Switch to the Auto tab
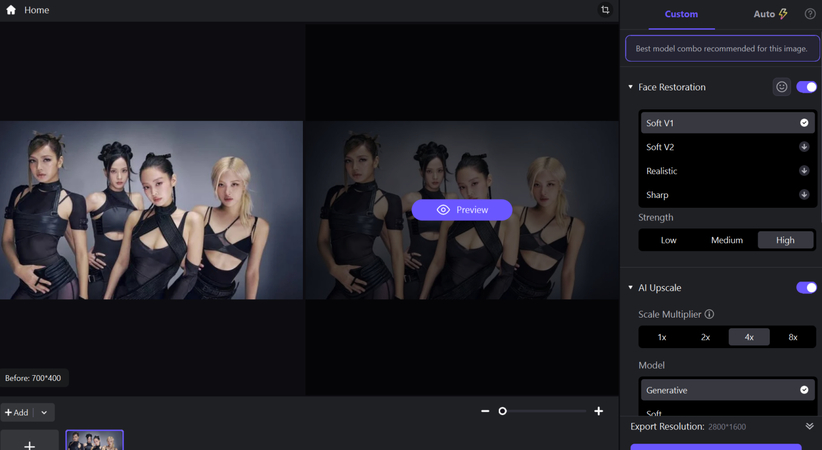Viewport: 822px width, 450px height. (770, 14)
